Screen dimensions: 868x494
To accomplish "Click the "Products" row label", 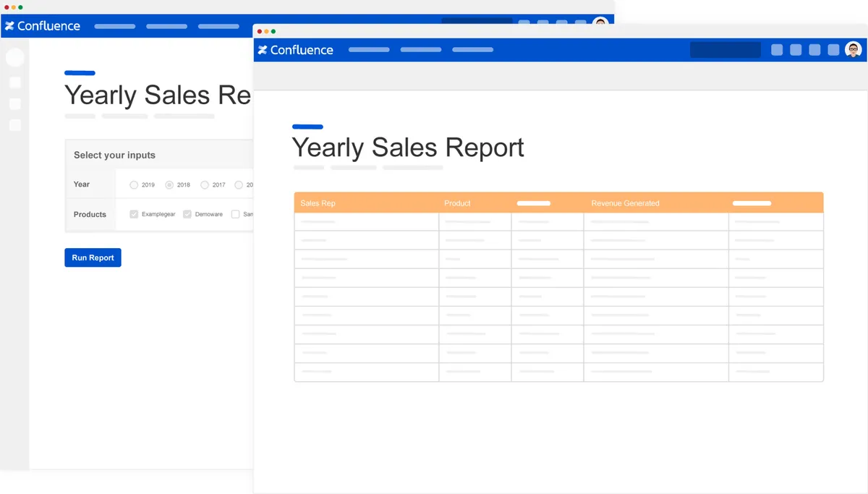I will [90, 214].
